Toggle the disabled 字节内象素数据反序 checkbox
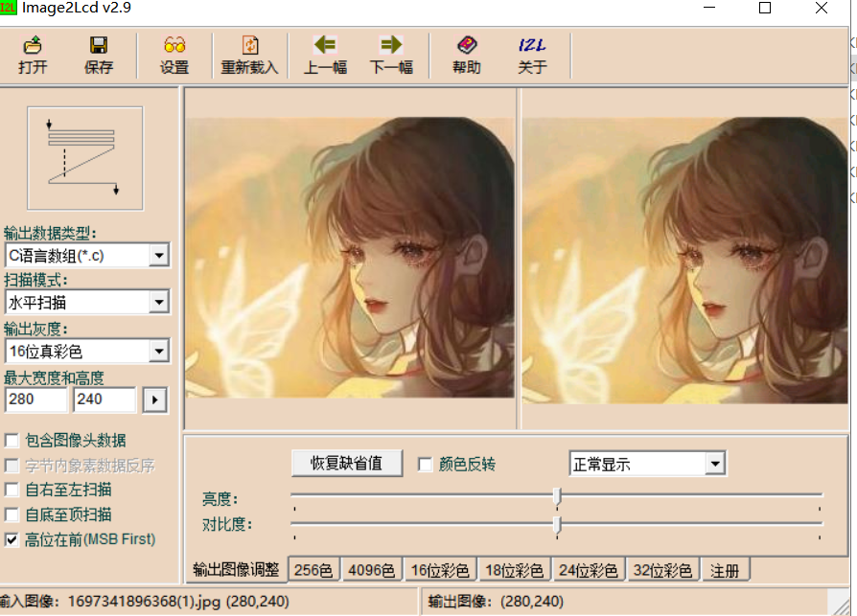This screenshot has height=616, width=857. click(12, 466)
